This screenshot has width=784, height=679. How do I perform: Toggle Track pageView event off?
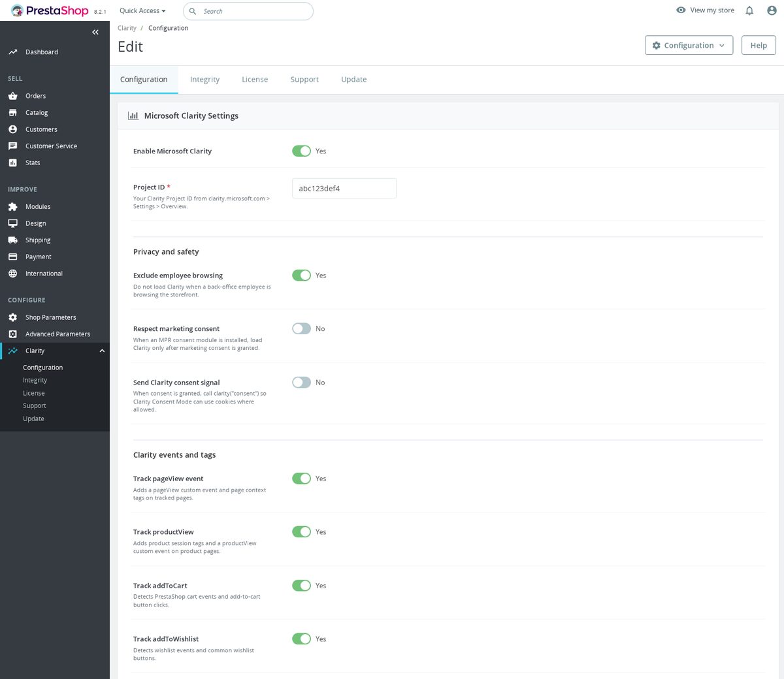point(301,479)
